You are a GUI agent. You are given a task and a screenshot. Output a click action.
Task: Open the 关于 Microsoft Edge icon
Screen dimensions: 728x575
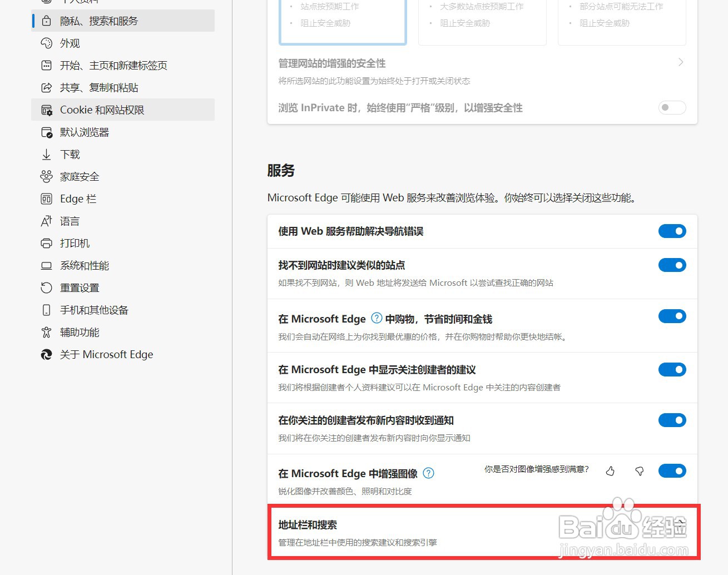47,354
